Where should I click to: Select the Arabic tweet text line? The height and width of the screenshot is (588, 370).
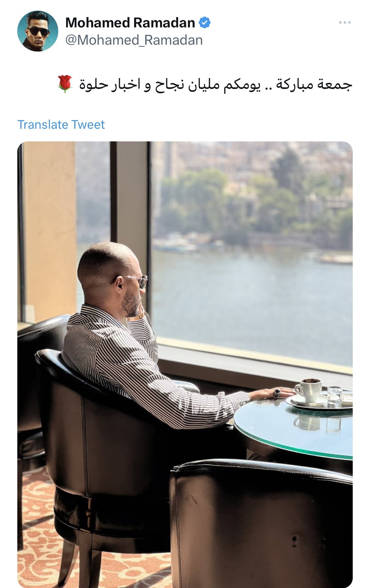pyautogui.click(x=205, y=84)
